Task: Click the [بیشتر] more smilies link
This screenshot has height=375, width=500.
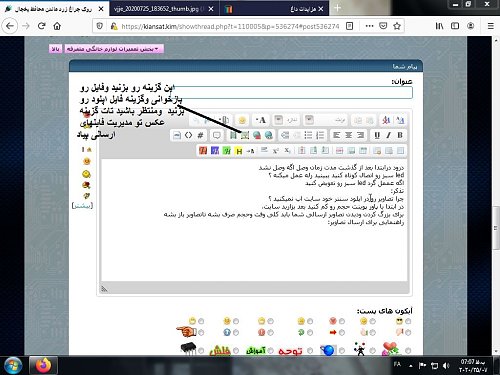Action: pos(82,206)
